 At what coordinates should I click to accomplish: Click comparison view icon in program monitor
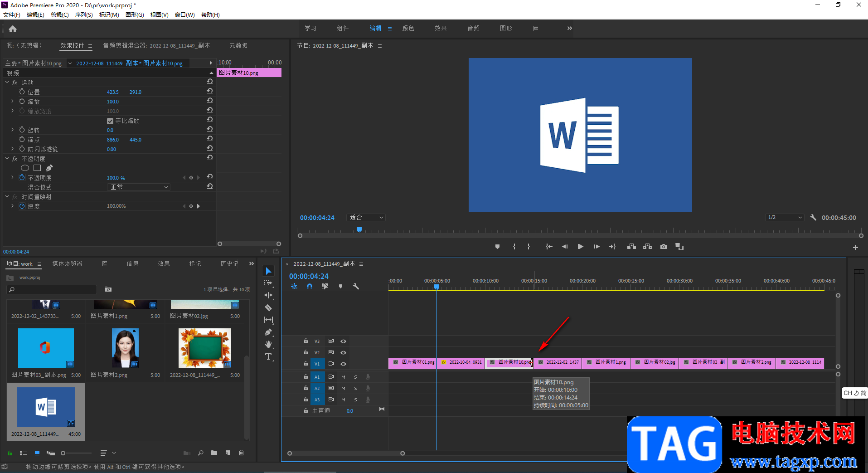679,247
